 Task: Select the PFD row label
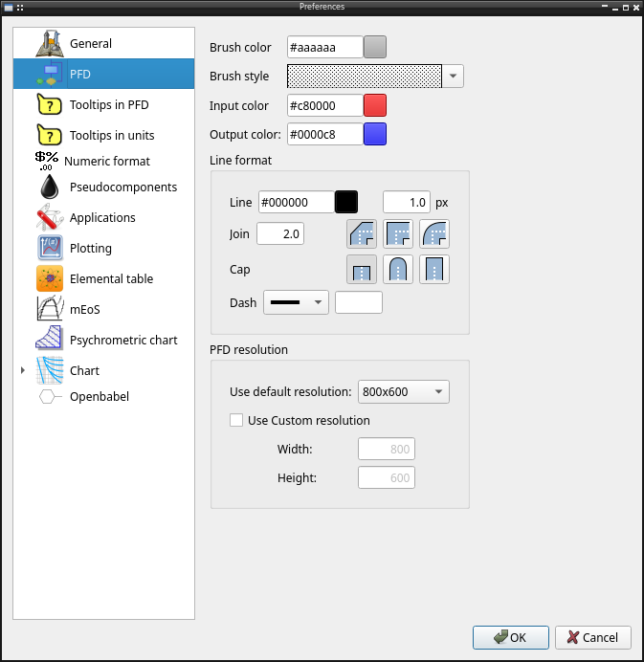coord(80,74)
